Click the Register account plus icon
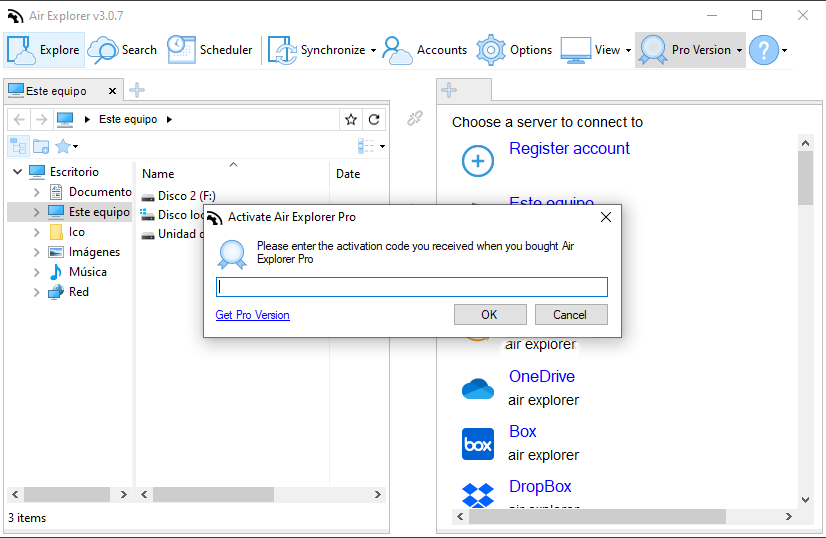The width and height of the screenshot is (826, 538). click(x=478, y=161)
